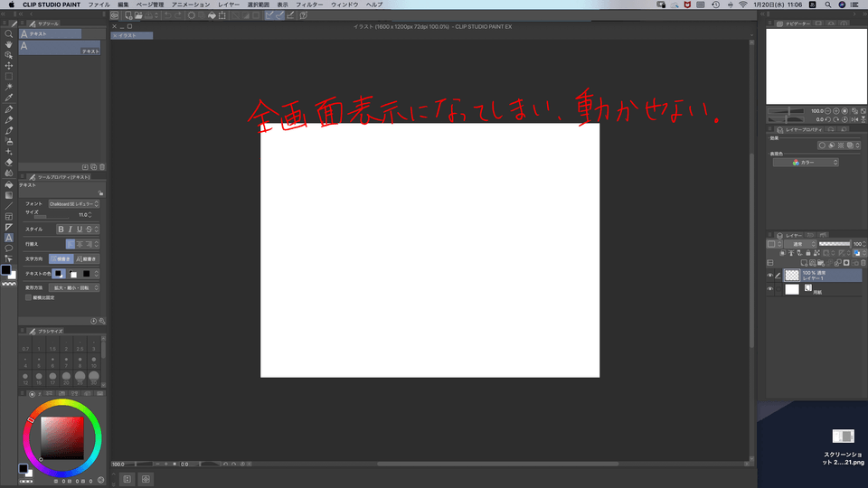
Task: Open the フィルター menu
Action: click(309, 5)
